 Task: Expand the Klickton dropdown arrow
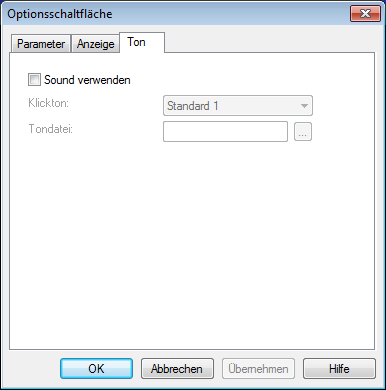tap(304, 106)
